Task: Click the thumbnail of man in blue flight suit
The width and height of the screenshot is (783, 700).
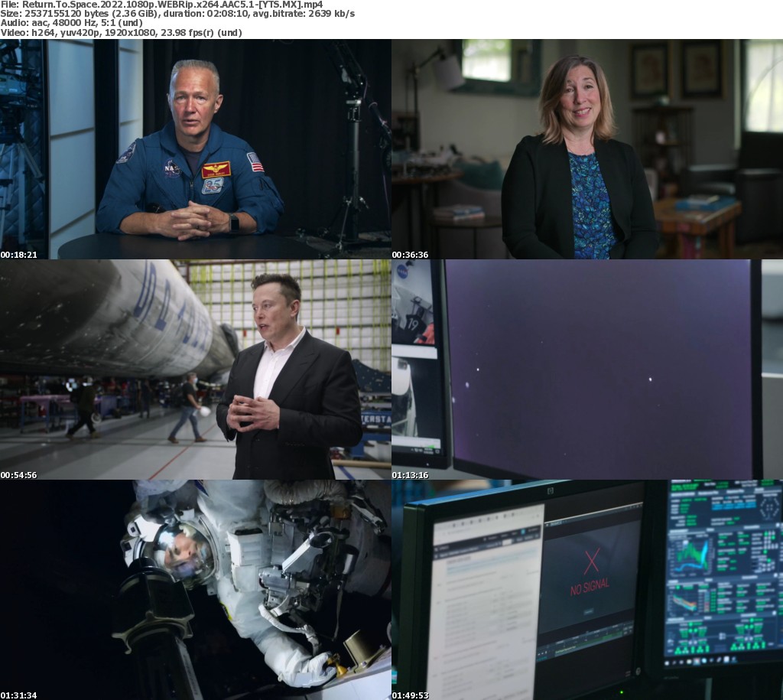Action: pos(196,149)
